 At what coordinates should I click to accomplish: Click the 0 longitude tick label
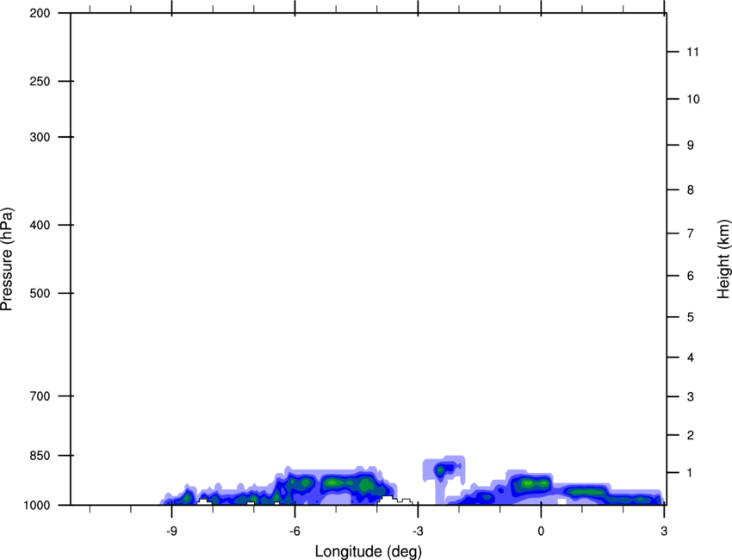[541, 531]
